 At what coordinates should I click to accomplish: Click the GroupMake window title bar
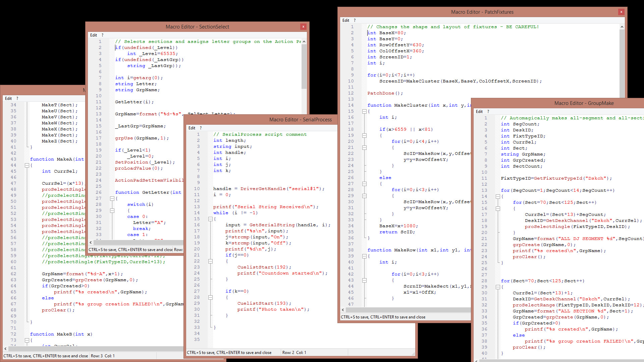pyautogui.click(x=584, y=103)
